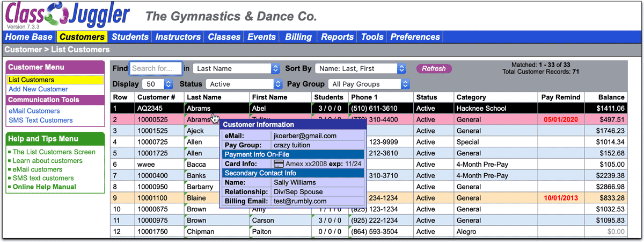Open the Billing menu tab

[x=298, y=37]
